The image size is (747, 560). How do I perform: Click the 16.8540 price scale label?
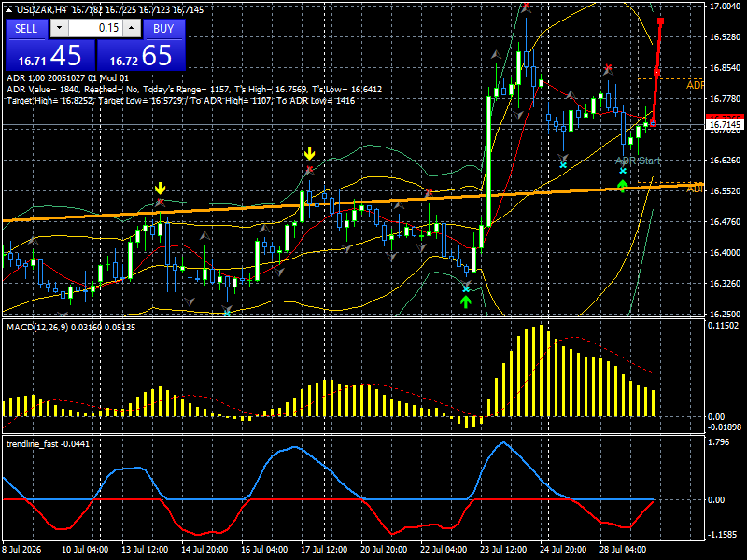[726, 68]
